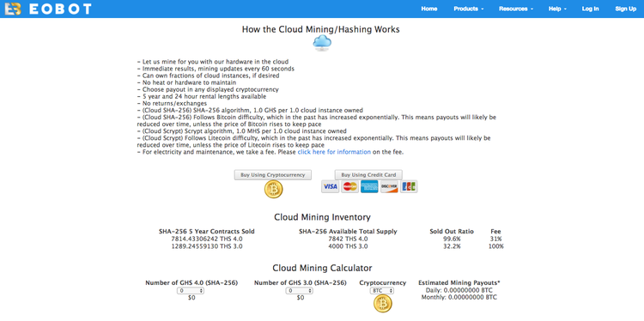
Task: Open the Home menu item
Action: 429,9
